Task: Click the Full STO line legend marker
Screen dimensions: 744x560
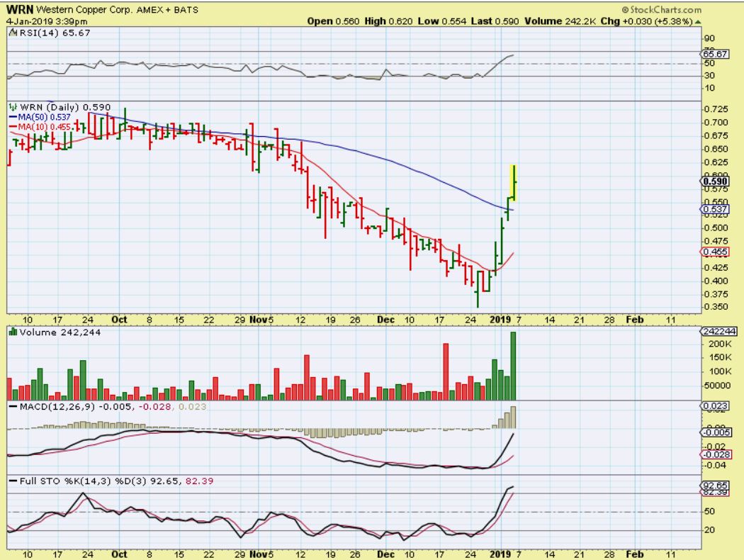Action: click(x=12, y=481)
